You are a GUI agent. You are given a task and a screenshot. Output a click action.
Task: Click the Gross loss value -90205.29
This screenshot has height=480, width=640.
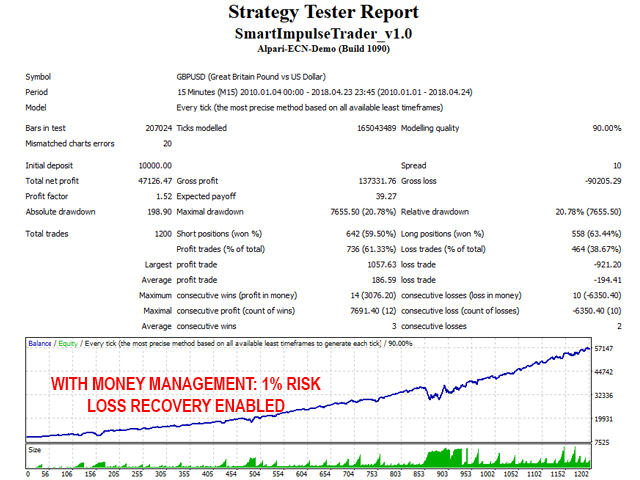coord(603,181)
